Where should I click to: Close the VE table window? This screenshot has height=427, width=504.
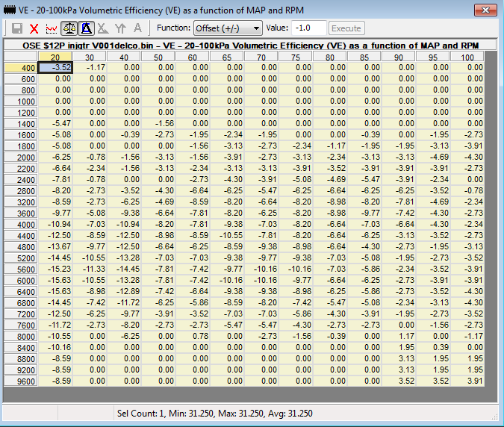(485, 10)
